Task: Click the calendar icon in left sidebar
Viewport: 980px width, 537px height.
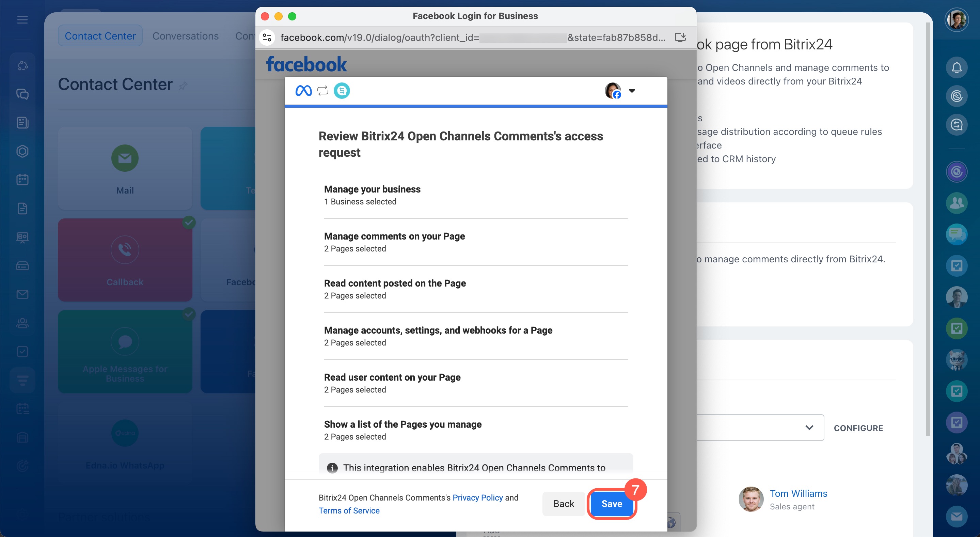Action: (x=22, y=179)
